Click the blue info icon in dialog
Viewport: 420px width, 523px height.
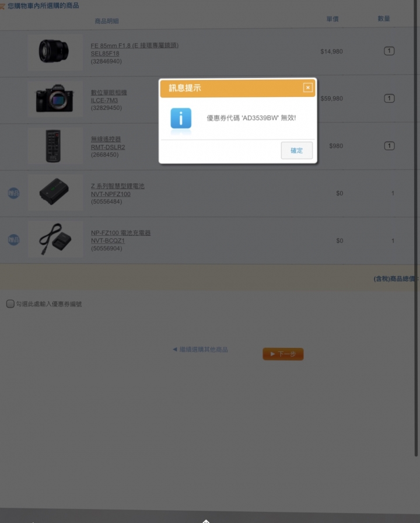pos(181,118)
